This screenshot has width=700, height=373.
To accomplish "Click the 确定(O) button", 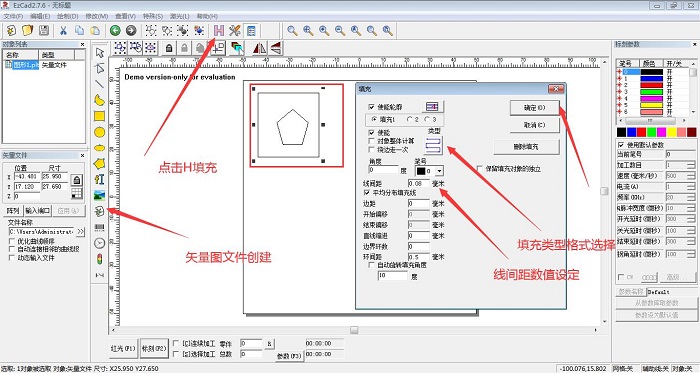I will 534,108.
